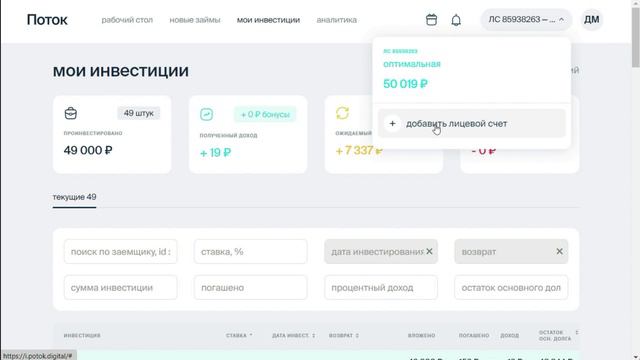640x360 pixels.
Task: Focus the остаток основного долга field
Action: 511,287
